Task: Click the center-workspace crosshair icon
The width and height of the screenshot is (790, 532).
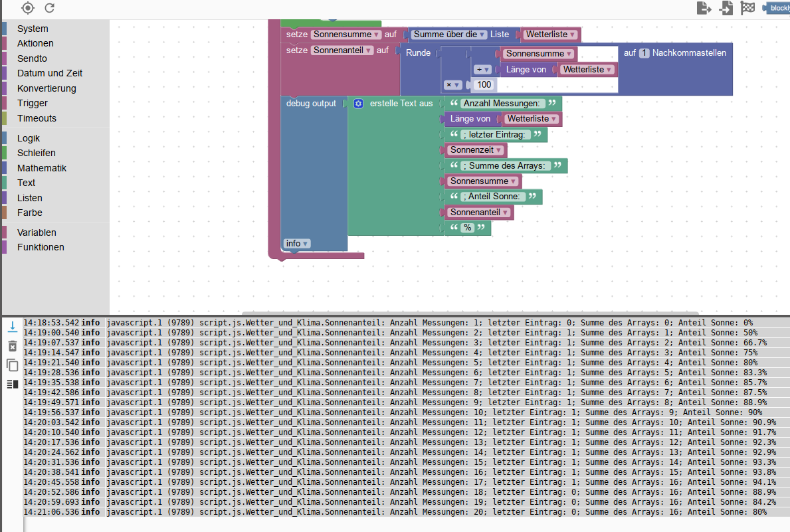Action: pyautogui.click(x=28, y=8)
